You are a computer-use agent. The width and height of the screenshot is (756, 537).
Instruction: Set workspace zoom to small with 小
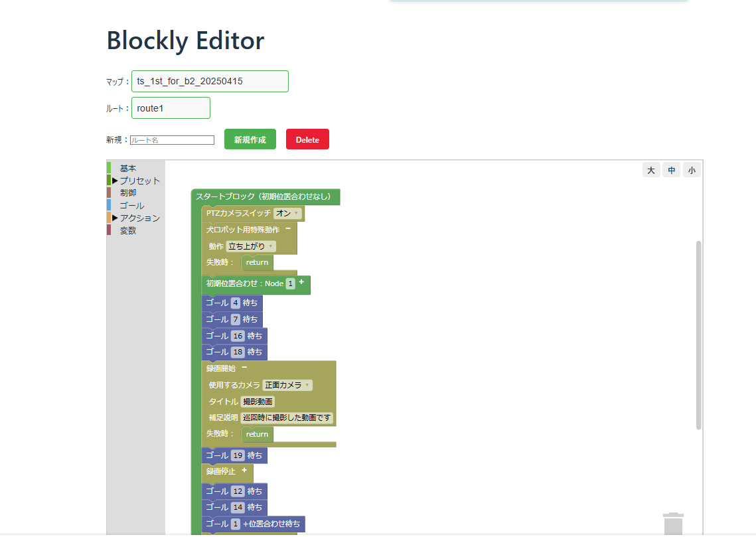pyautogui.click(x=692, y=171)
